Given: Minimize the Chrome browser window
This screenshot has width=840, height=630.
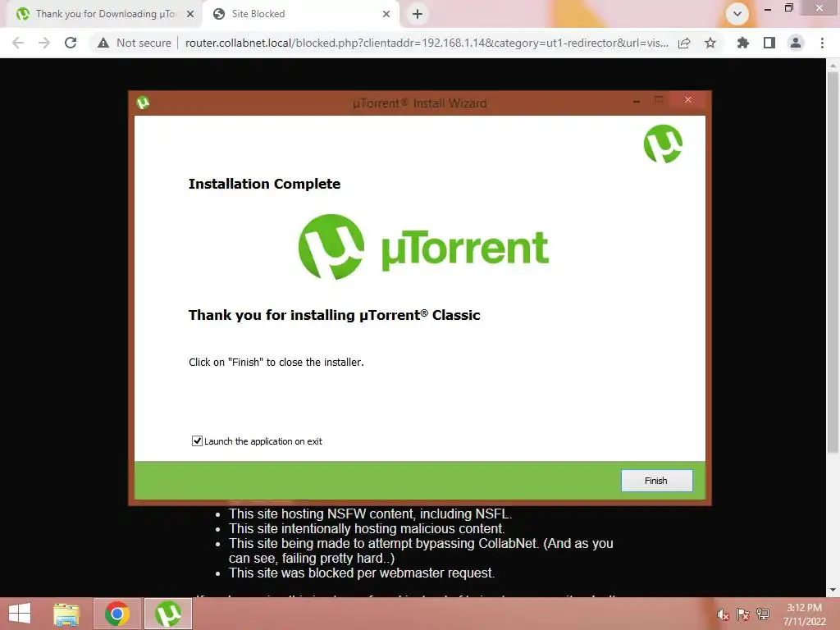Looking at the screenshot, I should 768,8.
